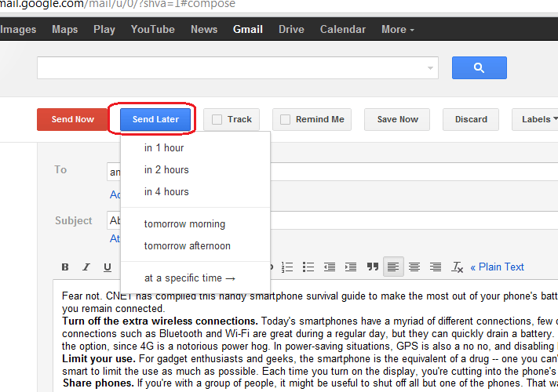Apply blockquote formatting
The image size is (558, 392).
click(372, 267)
